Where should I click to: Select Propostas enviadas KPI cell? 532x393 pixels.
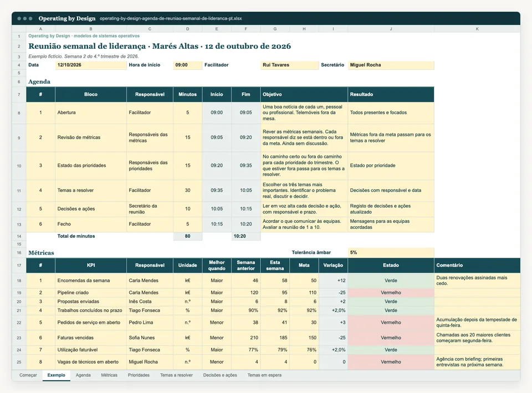coord(91,302)
